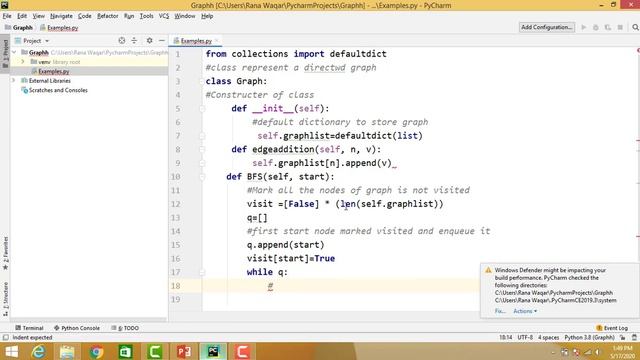
Task: Click Run with Coverage icon
Action: pos(608,27)
